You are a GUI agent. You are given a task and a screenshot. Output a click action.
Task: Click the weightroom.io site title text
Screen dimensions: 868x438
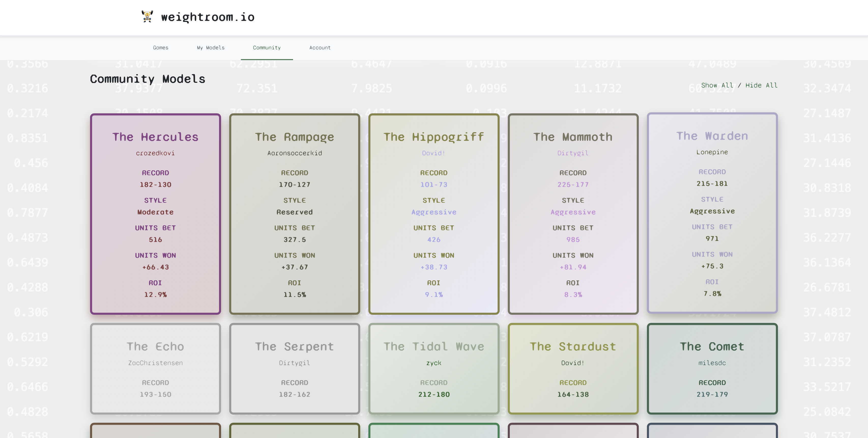pyautogui.click(x=208, y=17)
